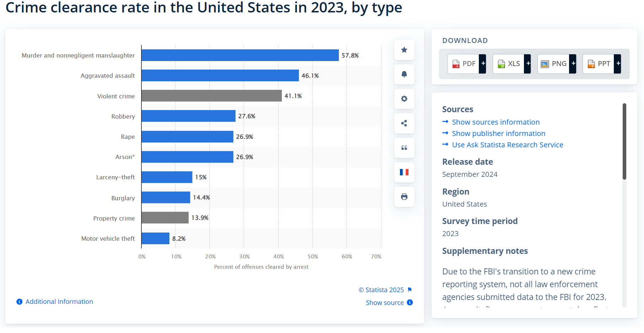The height and width of the screenshot is (333, 644).
Task: Open chart settings gear icon
Action: pyautogui.click(x=404, y=99)
